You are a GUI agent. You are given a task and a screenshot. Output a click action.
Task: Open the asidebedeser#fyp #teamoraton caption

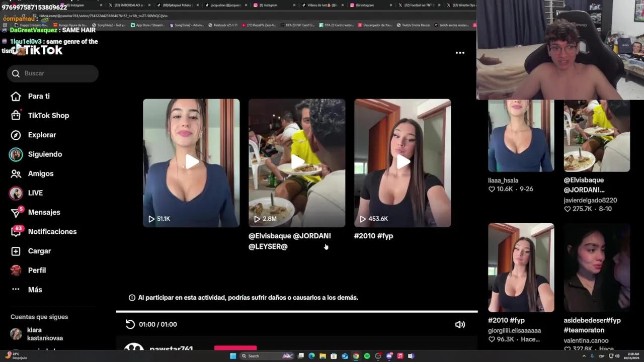point(592,325)
